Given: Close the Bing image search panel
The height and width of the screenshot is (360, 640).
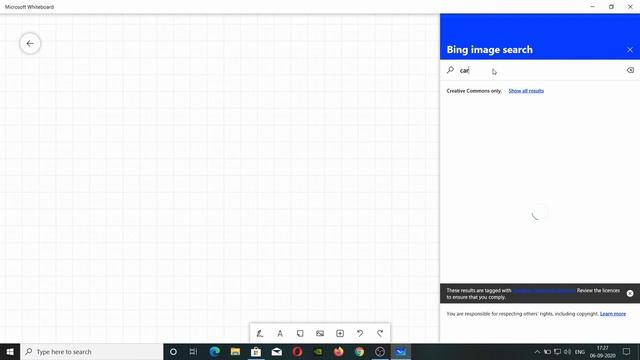Looking at the screenshot, I should [630, 50].
